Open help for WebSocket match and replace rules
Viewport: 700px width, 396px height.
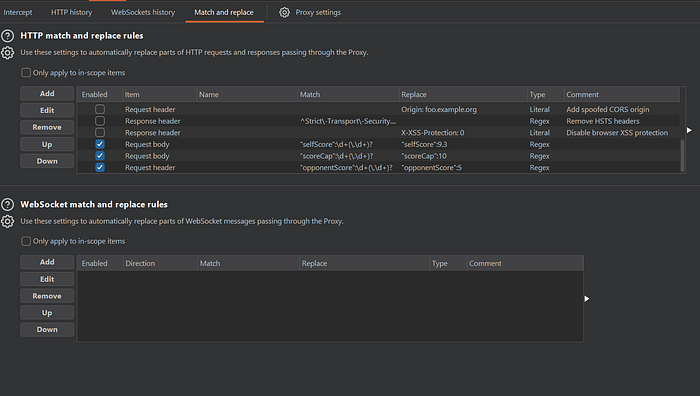point(8,204)
